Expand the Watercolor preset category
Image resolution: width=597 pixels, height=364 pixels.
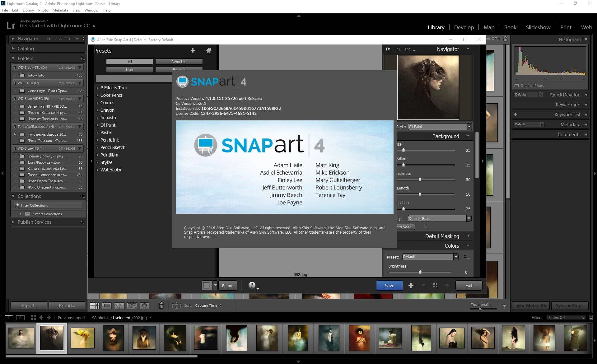click(x=97, y=170)
